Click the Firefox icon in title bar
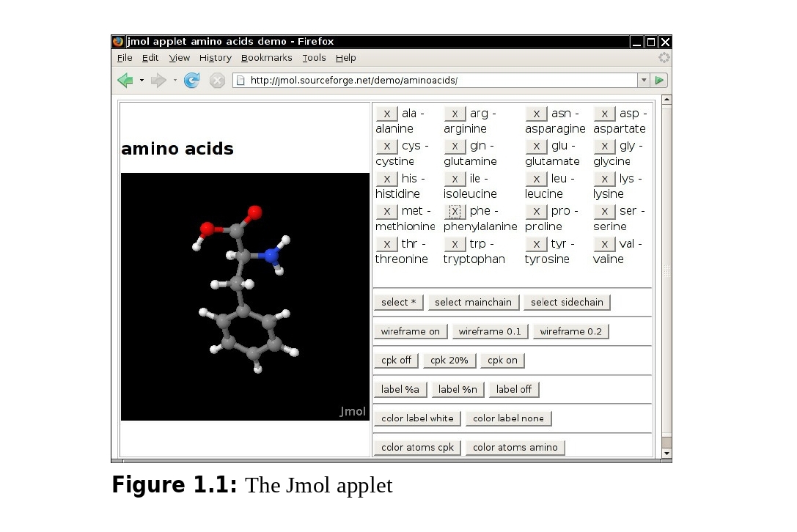 118,42
